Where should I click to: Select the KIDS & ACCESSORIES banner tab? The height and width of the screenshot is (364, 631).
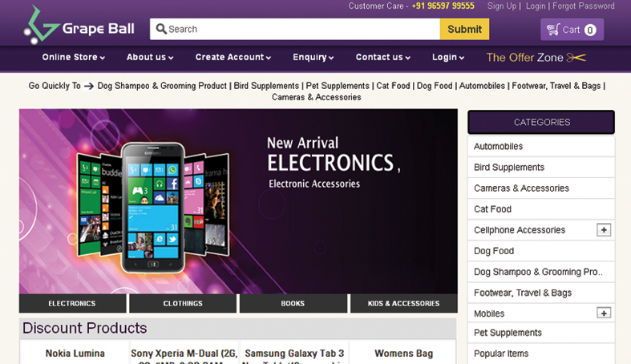(x=403, y=303)
